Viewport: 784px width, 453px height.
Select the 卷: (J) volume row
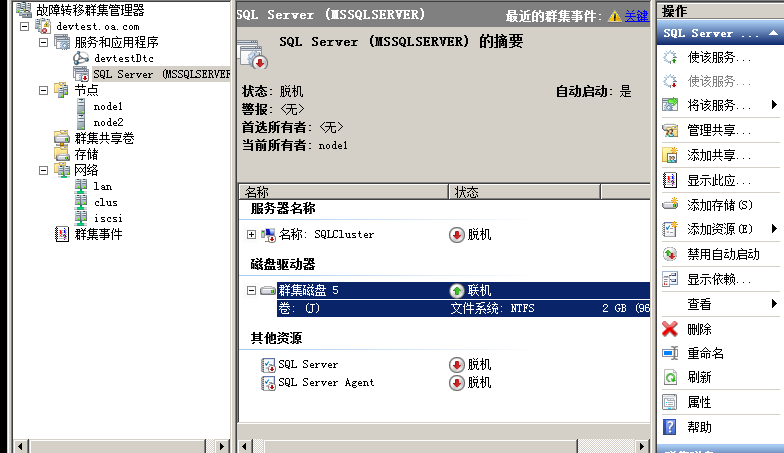pos(464,308)
